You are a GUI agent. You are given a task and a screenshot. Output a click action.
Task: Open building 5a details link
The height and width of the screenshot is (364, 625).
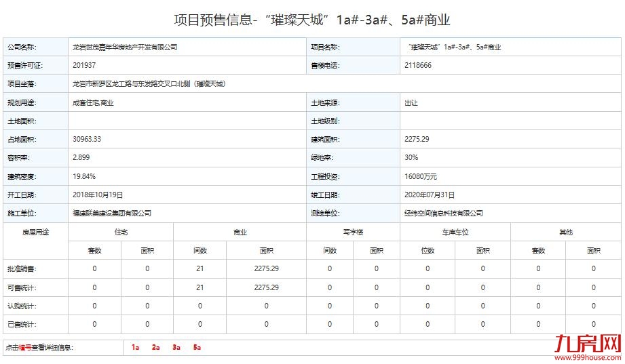tap(197, 347)
